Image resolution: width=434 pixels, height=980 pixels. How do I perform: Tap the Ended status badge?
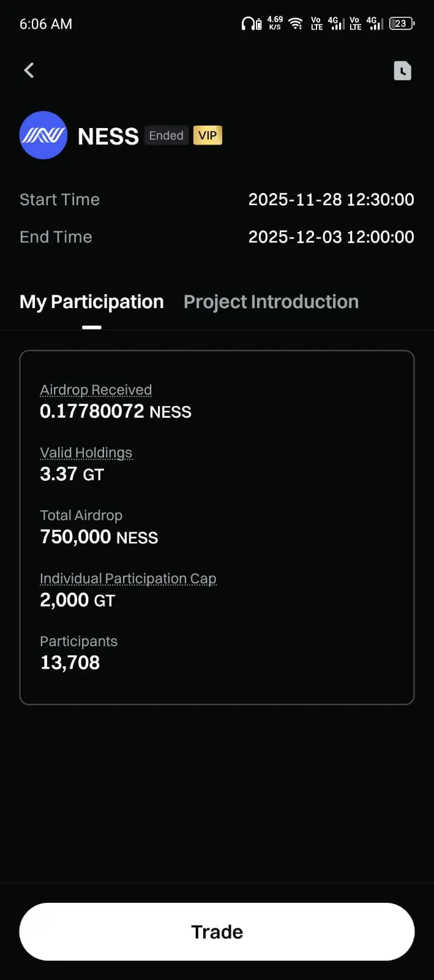coord(166,135)
